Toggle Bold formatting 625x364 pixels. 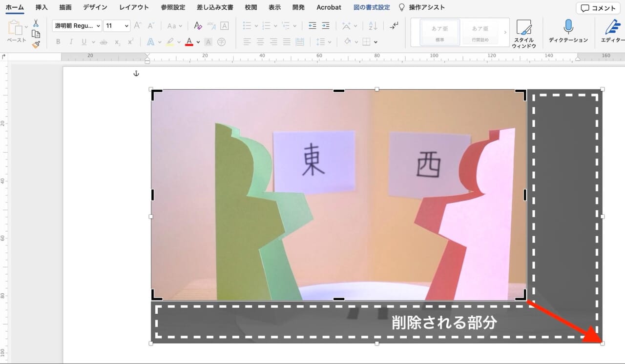click(x=58, y=42)
